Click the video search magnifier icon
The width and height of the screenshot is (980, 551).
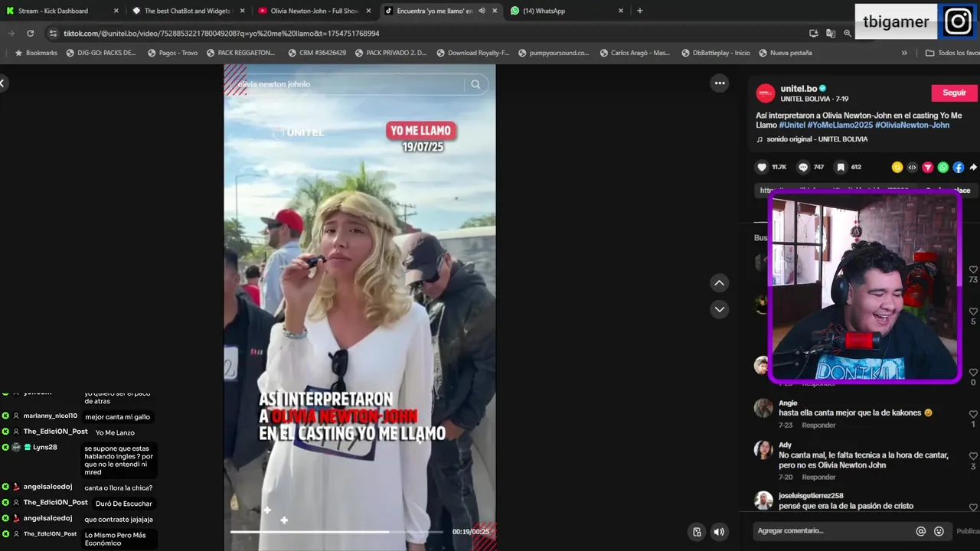(x=475, y=84)
